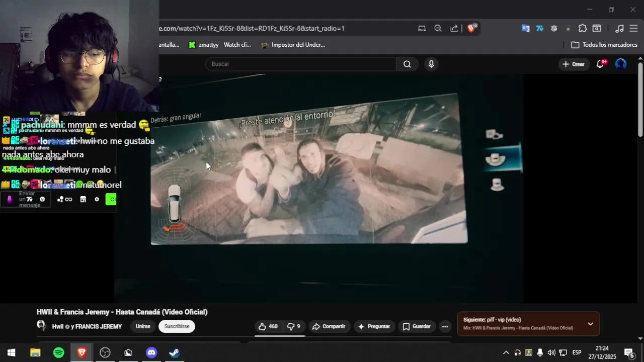Image resolution: width=644 pixels, height=362 pixels.
Task: Open the 7TV extension in browser toolbar
Action: [540, 28]
